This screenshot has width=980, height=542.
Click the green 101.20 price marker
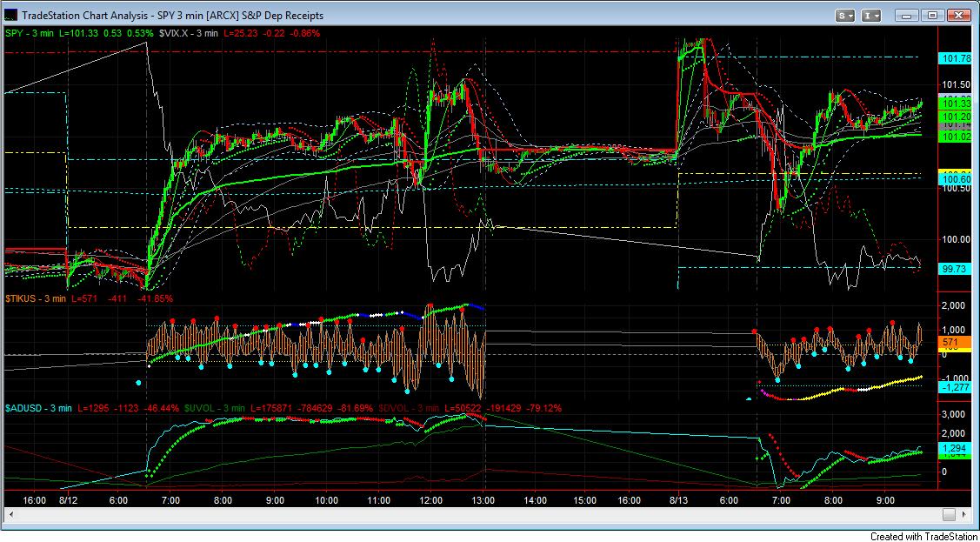tap(956, 117)
